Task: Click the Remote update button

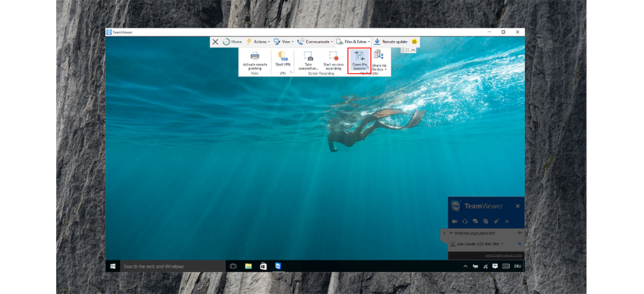Action: [391, 42]
